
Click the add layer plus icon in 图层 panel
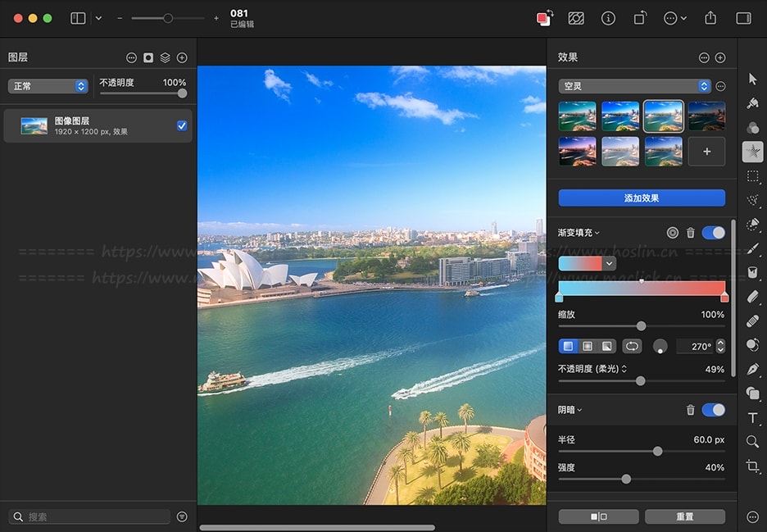pos(182,57)
